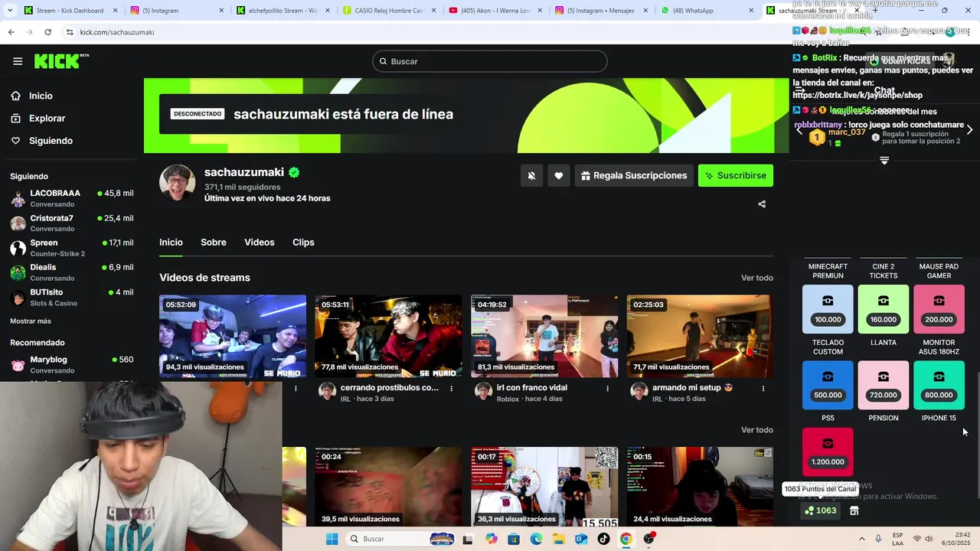980x551 pixels.
Task: Switch to the Clips tab
Action: [303, 242]
